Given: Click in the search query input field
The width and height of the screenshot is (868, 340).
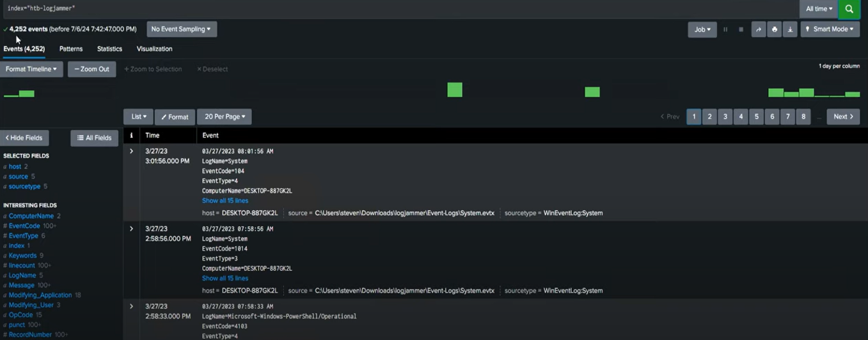Looking at the screenshot, I should (x=384, y=9).
